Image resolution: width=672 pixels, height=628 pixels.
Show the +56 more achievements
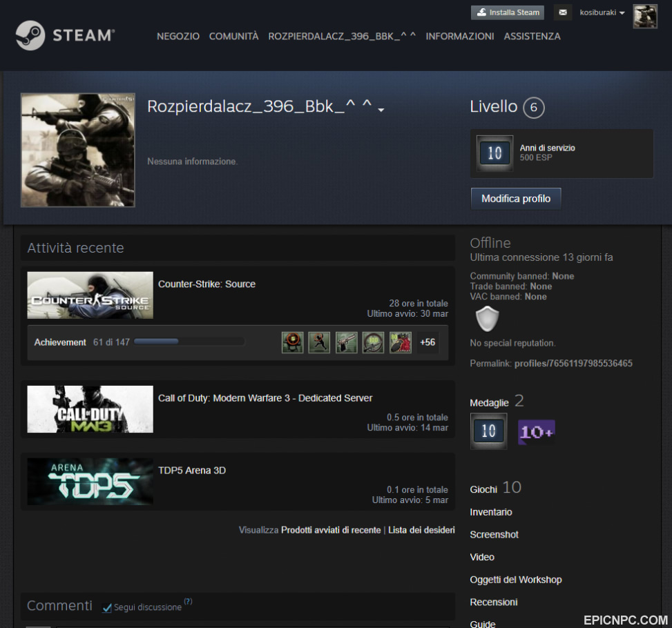428,342
